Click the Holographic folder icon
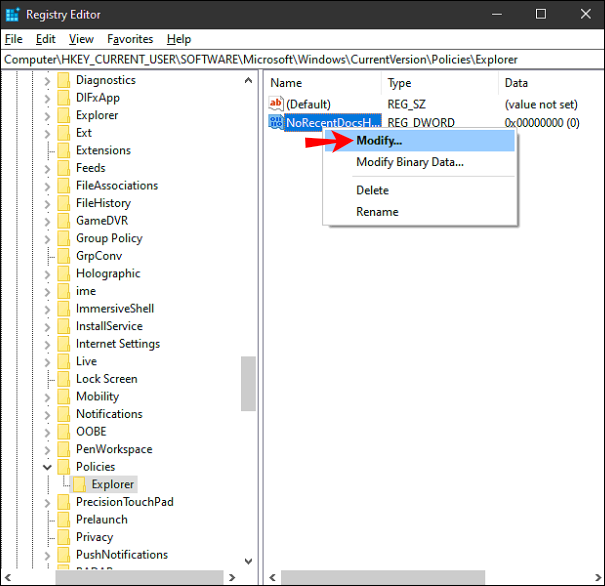605x586 pixels. [64, 274]
